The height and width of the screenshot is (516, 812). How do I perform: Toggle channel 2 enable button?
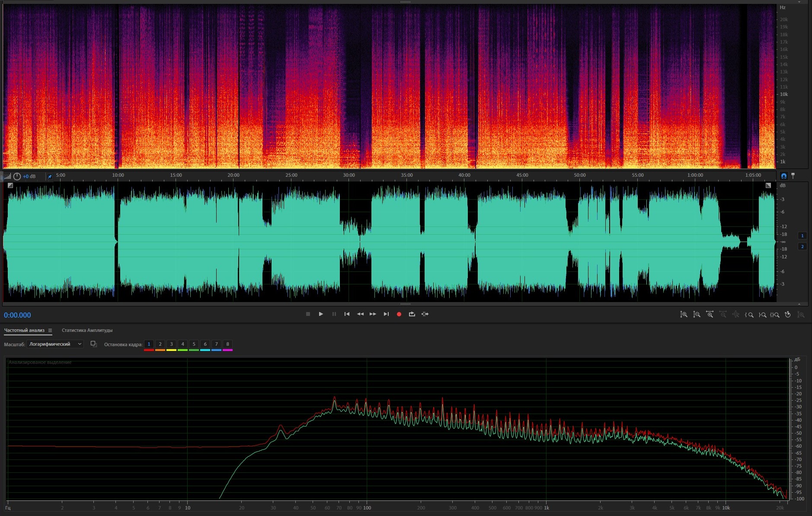click(x=802, y=246)
